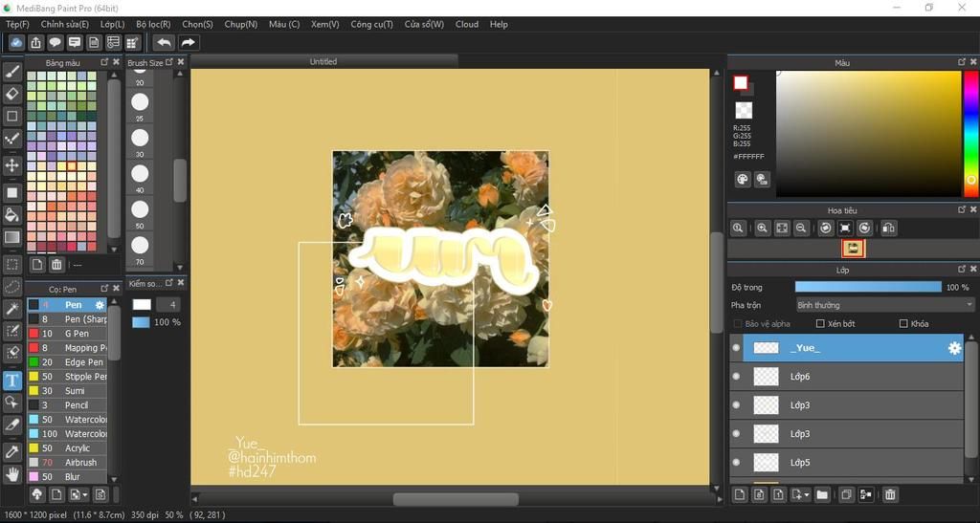The width and height of the screenshot is (980, 523).
Task: Delete the selected layer with trash icon
Action: pyautogui.click(x=890, y=495)
